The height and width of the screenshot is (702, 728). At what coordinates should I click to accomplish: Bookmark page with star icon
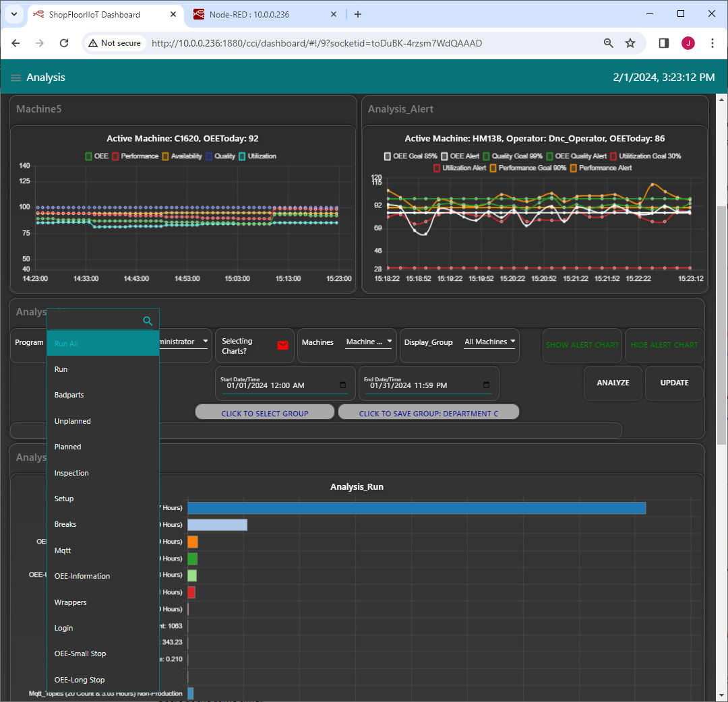point(630,43)
